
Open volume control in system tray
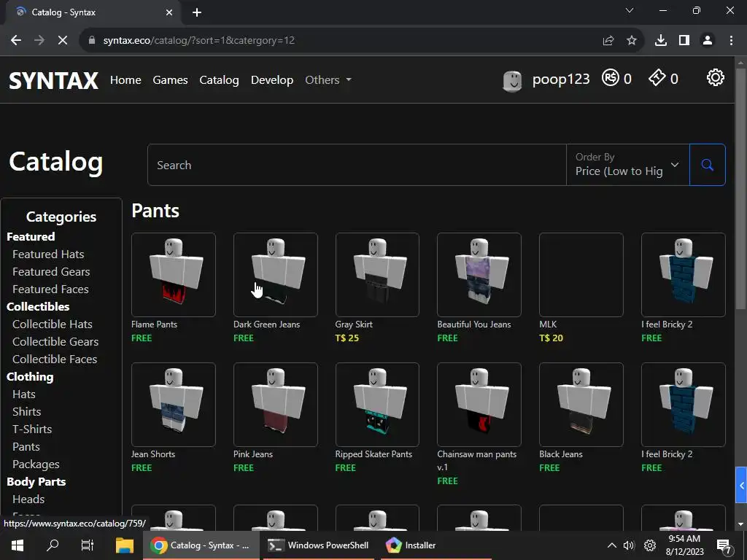(x=630, y=545)
